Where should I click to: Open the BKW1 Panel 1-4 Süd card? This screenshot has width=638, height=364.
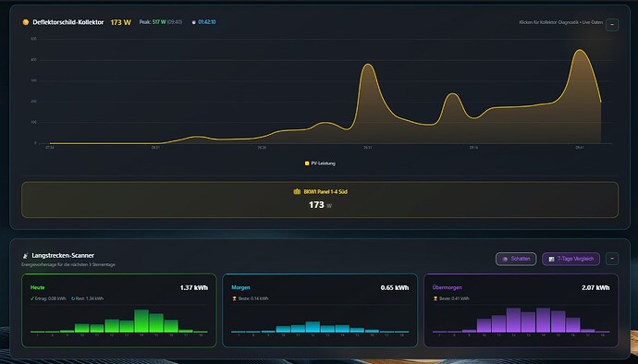coord(320,200)
